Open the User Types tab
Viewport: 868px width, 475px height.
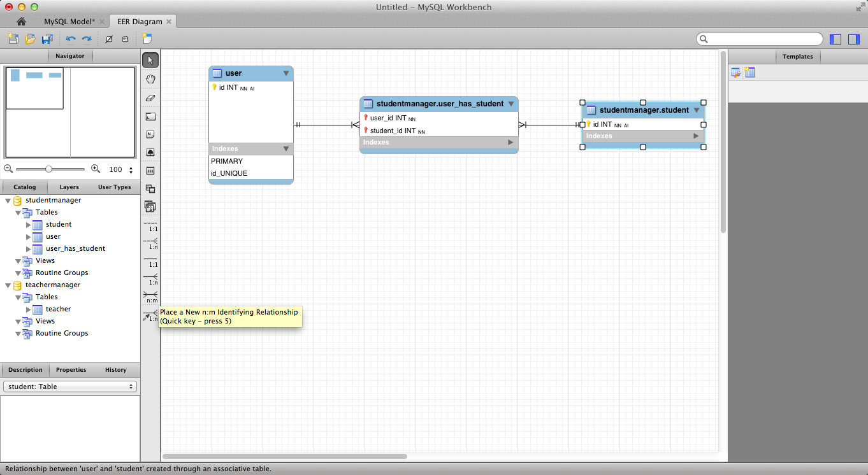click(114, 187)
